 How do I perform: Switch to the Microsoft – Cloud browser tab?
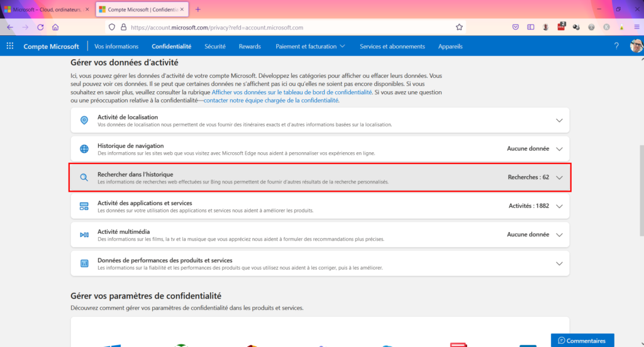(x=45, y=9)
